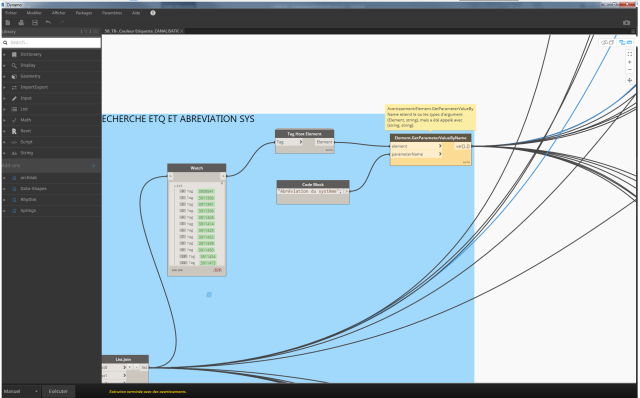
Task: Select the Code Block node header
Action: point(313,184)
